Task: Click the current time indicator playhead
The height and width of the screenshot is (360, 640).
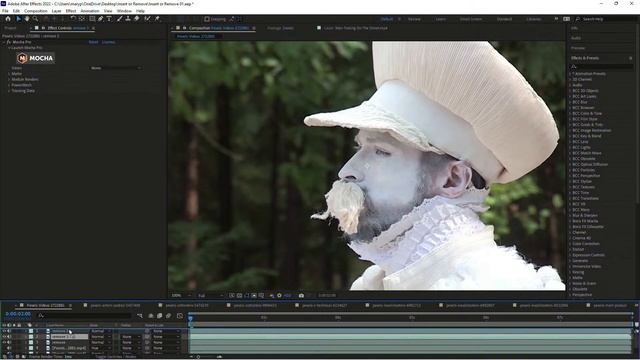Action: click(190, 318)
